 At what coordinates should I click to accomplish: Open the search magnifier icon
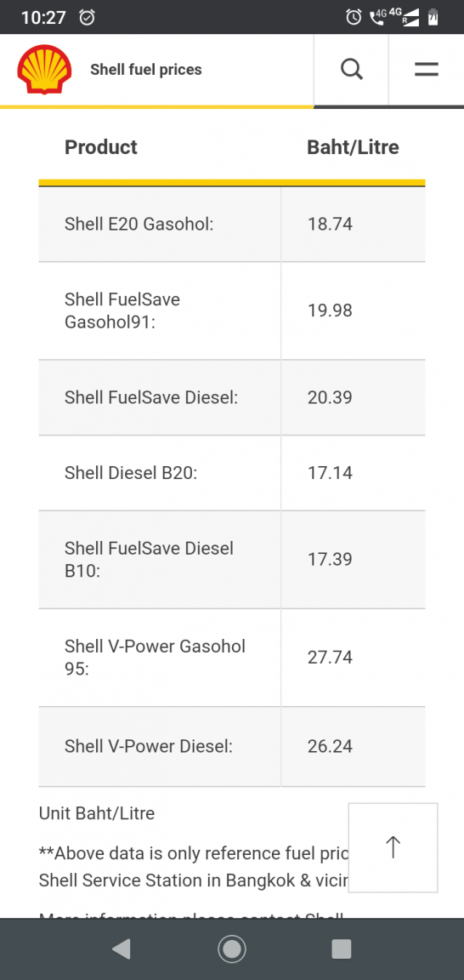point(352,70)
